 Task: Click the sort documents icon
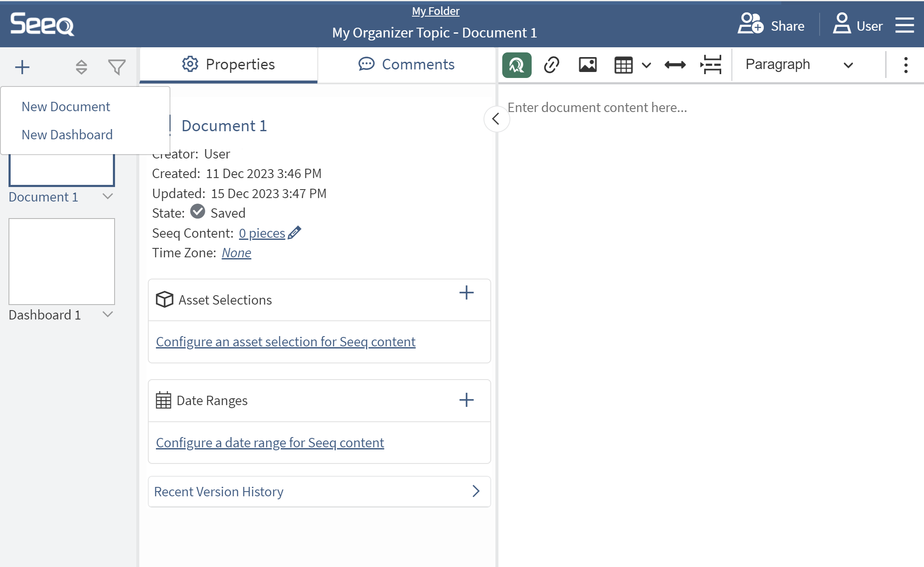[81, 67]
